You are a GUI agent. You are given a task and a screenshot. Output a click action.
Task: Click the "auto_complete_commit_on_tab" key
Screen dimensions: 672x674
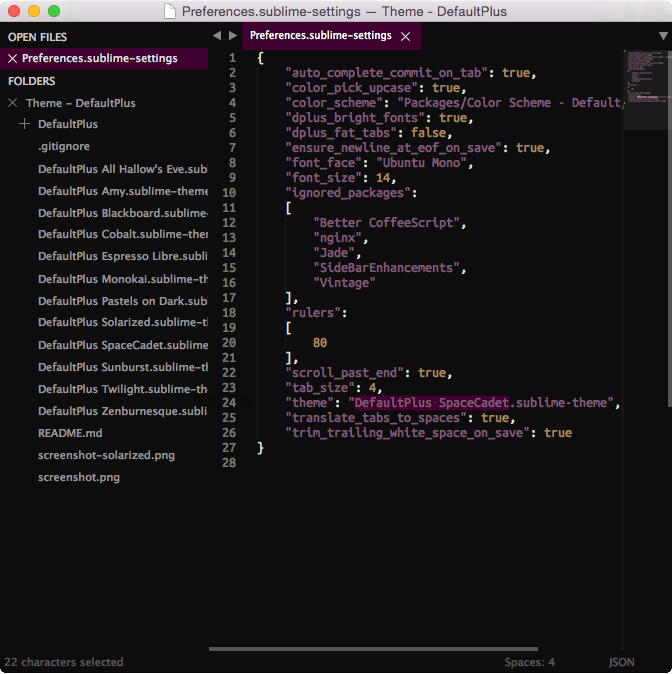[387, 73]
